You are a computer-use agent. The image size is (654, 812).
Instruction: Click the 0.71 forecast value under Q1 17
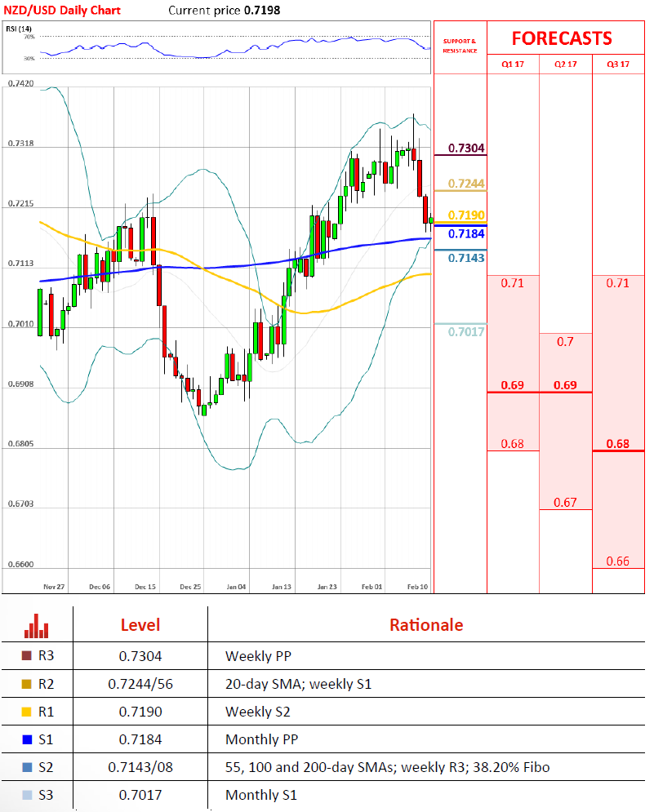pyautogui.click(x=513, y=283)
